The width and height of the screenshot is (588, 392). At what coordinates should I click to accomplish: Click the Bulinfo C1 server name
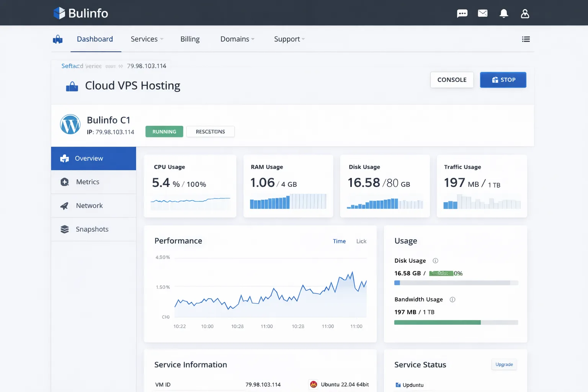coord(109,120)
